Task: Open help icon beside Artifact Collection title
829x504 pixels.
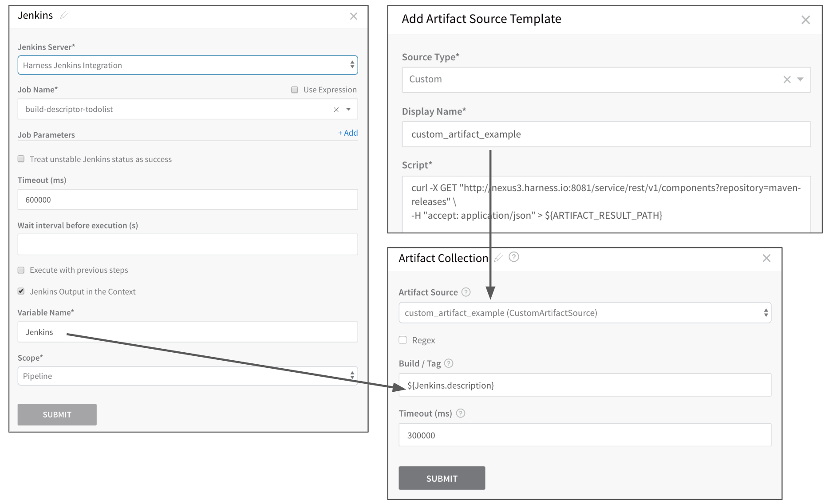Action: tap(514, 257)
